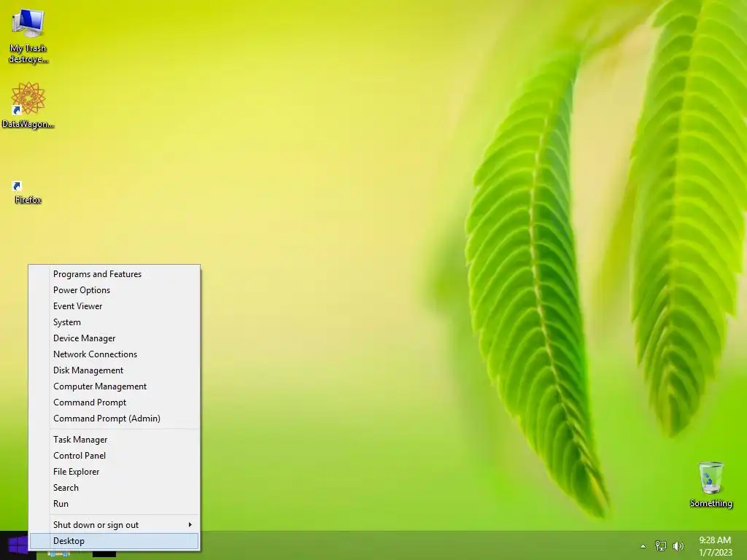Launch Command Prompt (Admin)
Image resolution: width=747 pixels, height=560 pixels.
pos(115,419)
